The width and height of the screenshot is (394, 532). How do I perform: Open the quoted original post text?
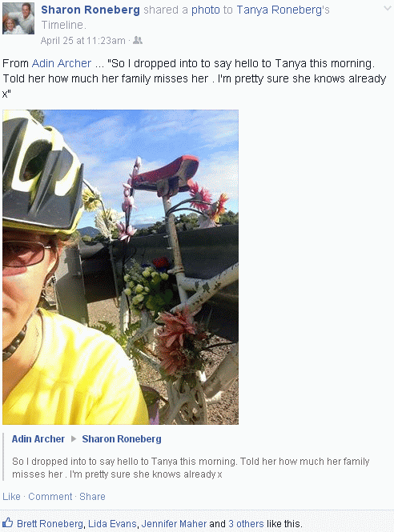pos(191,467)
